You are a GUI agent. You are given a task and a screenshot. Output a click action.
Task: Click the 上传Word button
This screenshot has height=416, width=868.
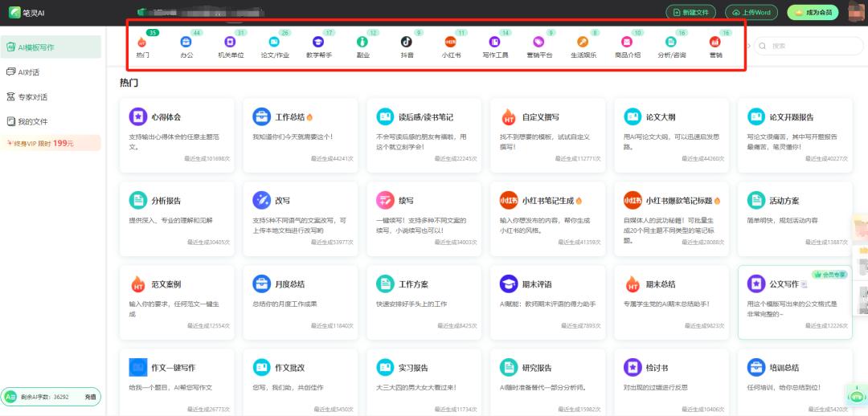point(751,12)
